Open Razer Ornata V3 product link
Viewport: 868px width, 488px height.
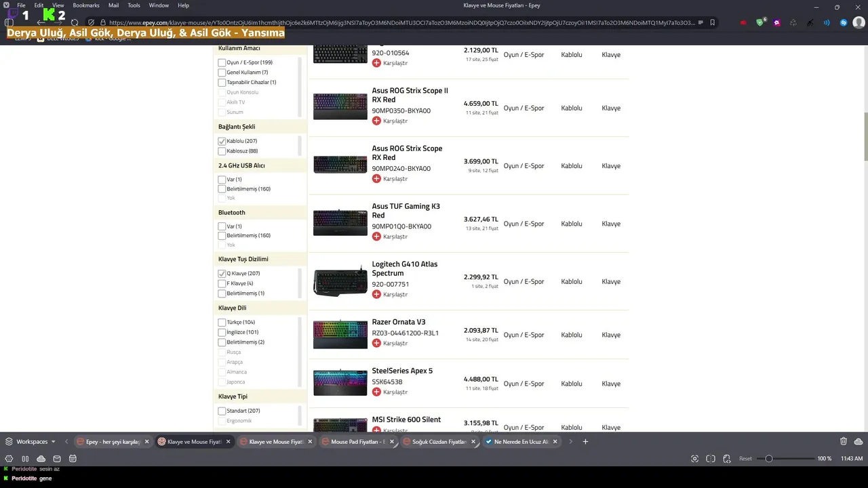point(399,322)
